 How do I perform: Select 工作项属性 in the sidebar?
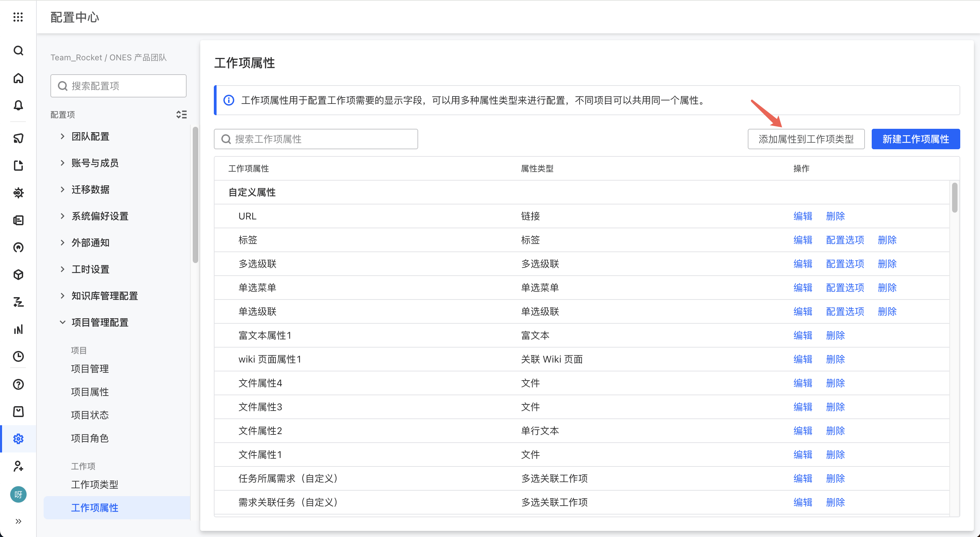(117, 508)
